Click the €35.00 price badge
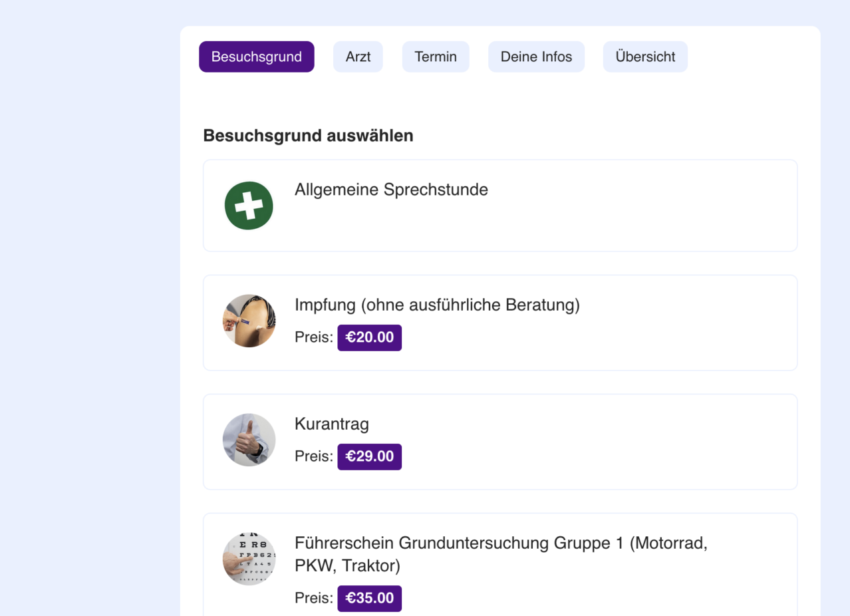The width and height of the screenshot is (850, 616). click(x=369, y=598)
